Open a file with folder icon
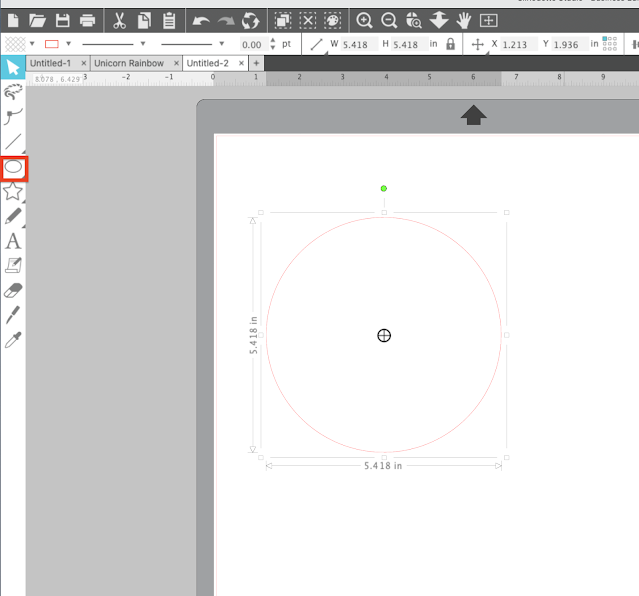The image size is (639, 596). click(37, 20)
